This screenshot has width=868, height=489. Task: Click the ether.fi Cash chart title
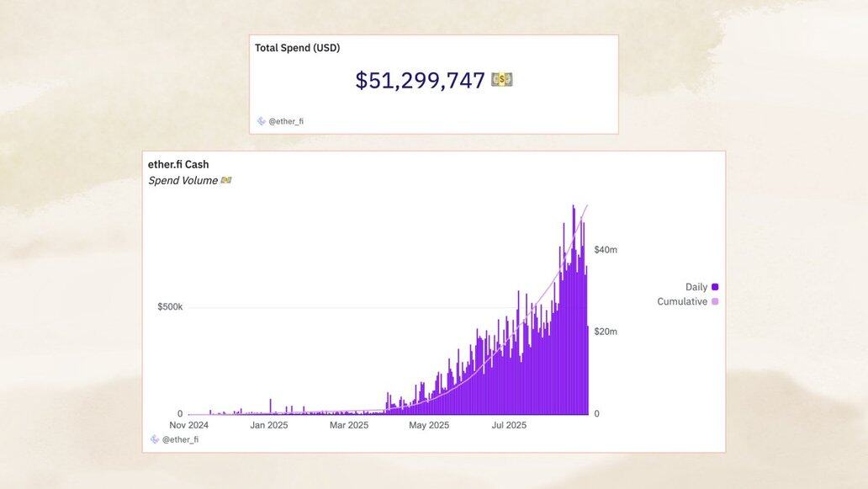pyautogui.click(x=178, y=164)
